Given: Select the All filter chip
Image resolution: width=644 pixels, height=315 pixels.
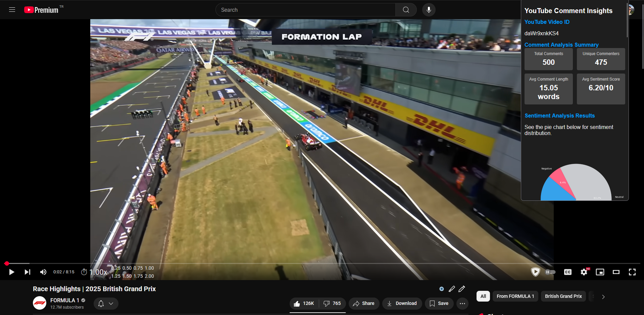Looking at the screenshot, I should (x=483, y=296).
